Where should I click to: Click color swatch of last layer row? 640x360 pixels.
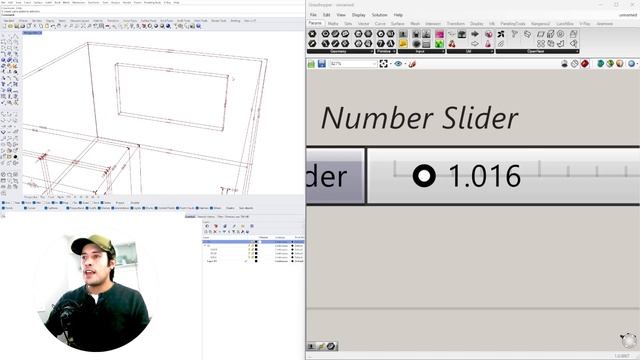[256, 261]
